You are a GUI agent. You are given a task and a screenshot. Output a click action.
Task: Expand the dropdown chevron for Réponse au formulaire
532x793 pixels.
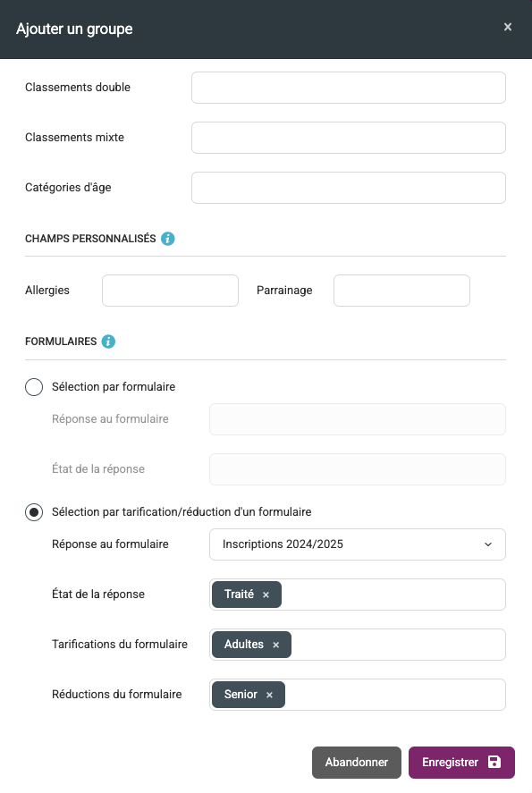[488, 544]
